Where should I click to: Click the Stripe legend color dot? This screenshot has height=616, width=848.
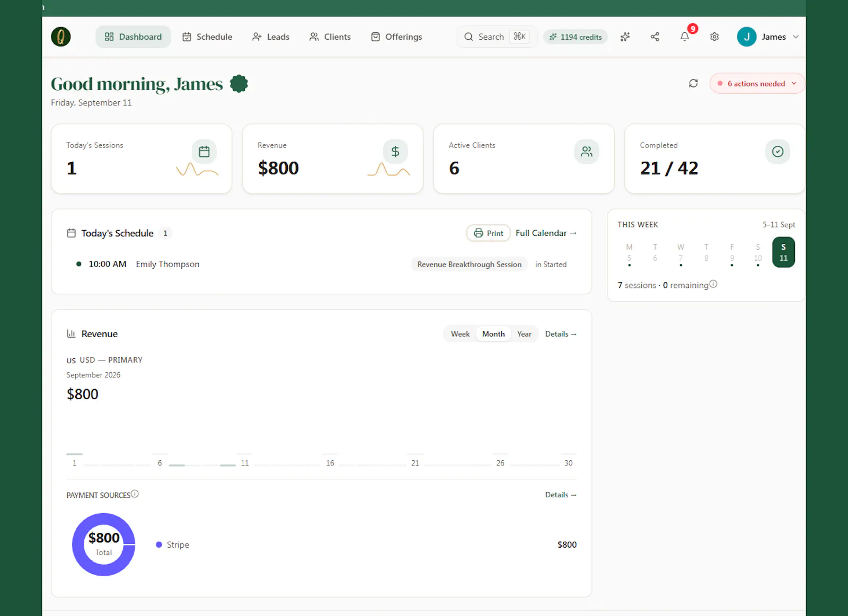click(158, 544)
